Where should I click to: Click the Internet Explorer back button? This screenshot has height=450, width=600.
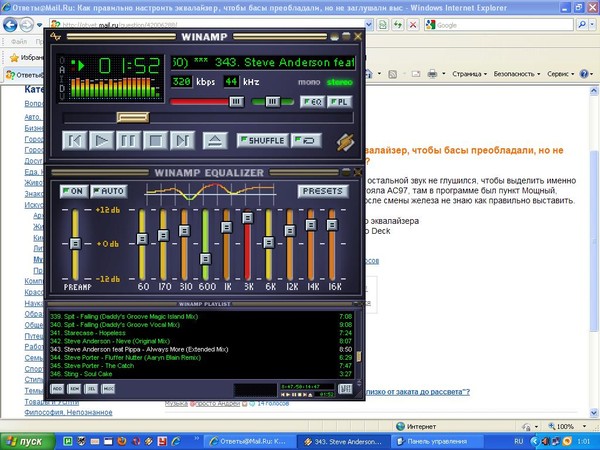pos(10,25)
